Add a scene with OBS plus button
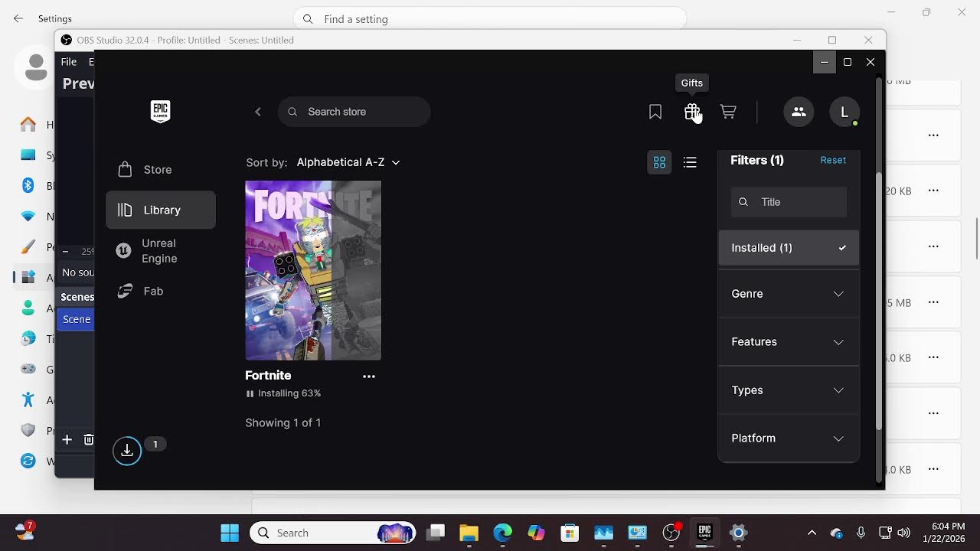Image resolution: width=980 pixels, height=551 pixels. (67, 439)
